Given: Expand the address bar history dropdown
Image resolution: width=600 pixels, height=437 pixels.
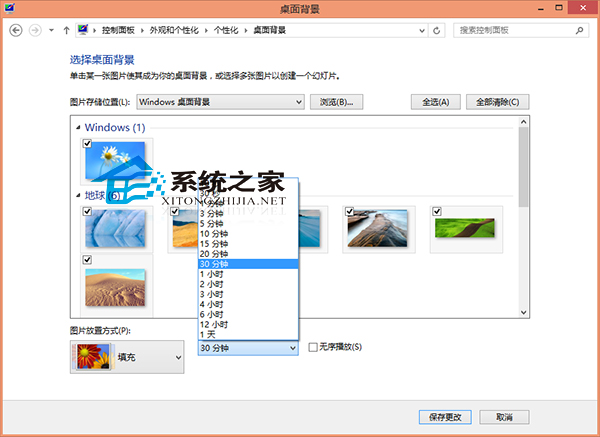Looking at the screenshot, I should pyautogui.click(x=422, y=30).
